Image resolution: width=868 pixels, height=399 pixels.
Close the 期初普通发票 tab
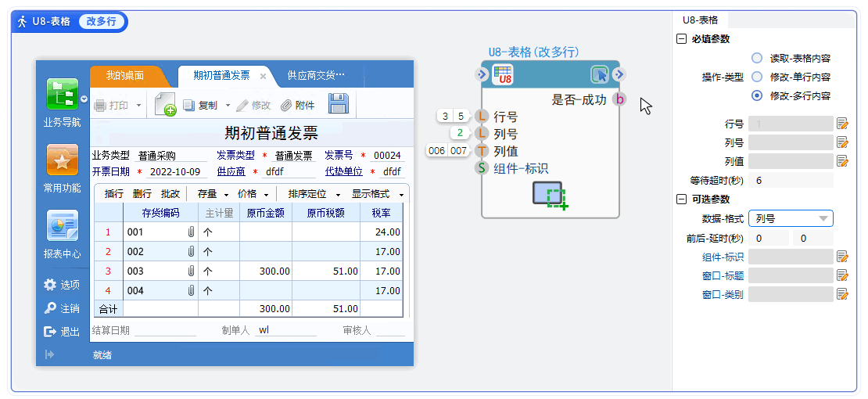(264, 77)
